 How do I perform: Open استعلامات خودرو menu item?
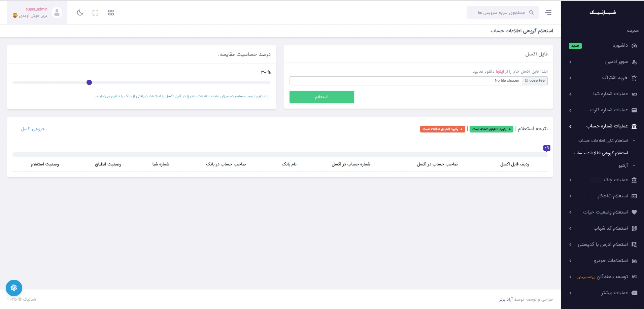(611, 261)
